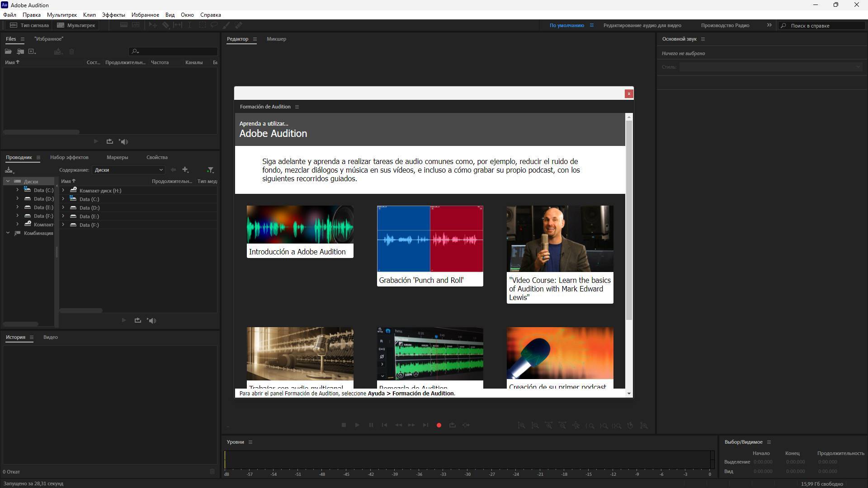Close the Formación de Audition dialog
This screenshot has width=868, height=488.
[629, 94]
